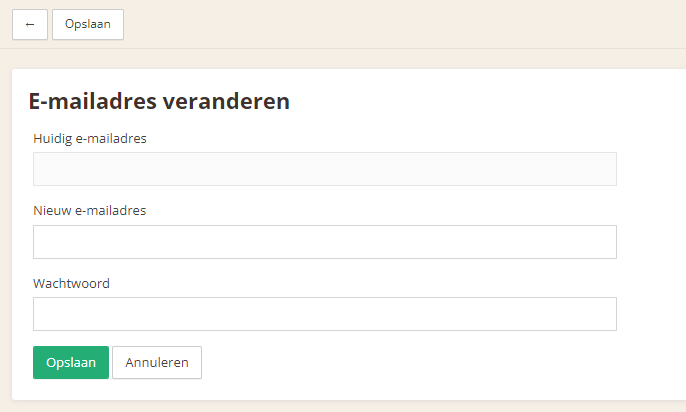Go back using the left arrow icon

tap(30, 24)
